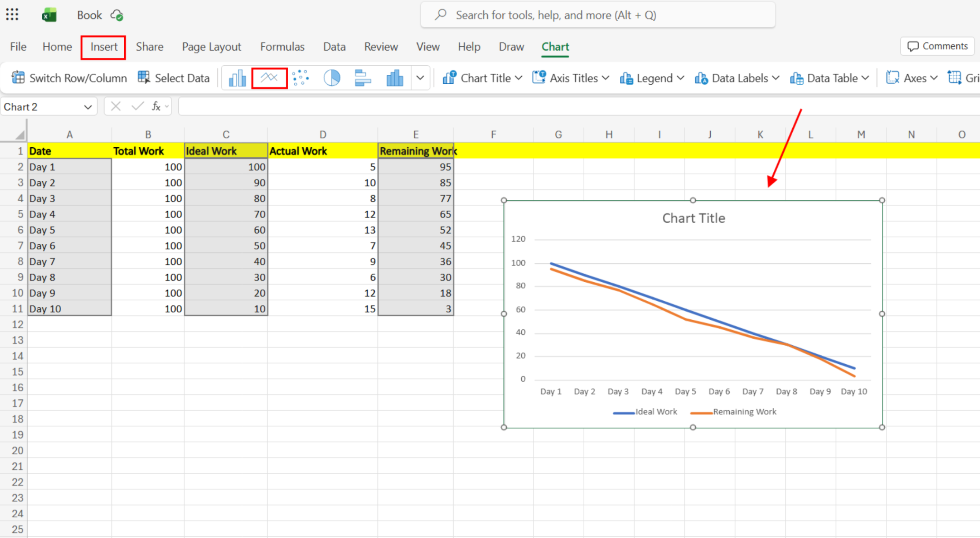Open the app launcher grid icon
Screen dimensions: 980x538
12,15
